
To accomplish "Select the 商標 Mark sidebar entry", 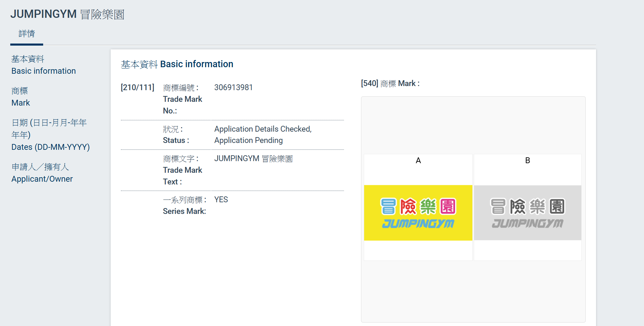I will coord(21,97).
